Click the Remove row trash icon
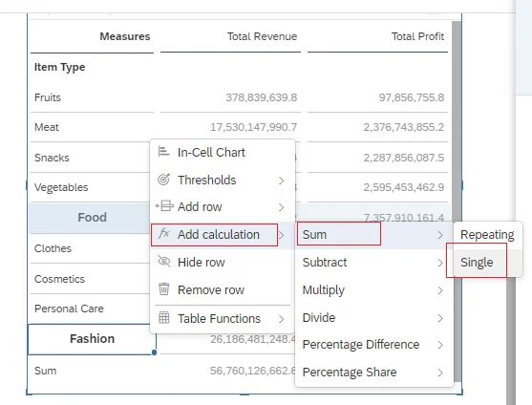The image size is (532, 405). tap(164, 289)
